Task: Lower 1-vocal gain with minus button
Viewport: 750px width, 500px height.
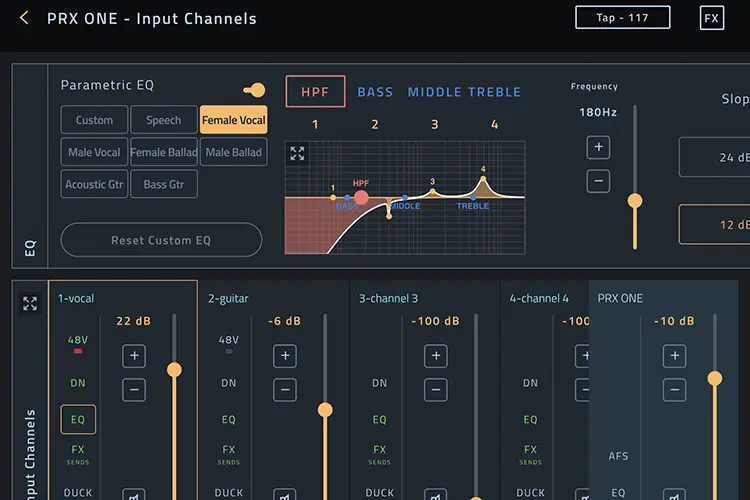Action: coord(134,390)
